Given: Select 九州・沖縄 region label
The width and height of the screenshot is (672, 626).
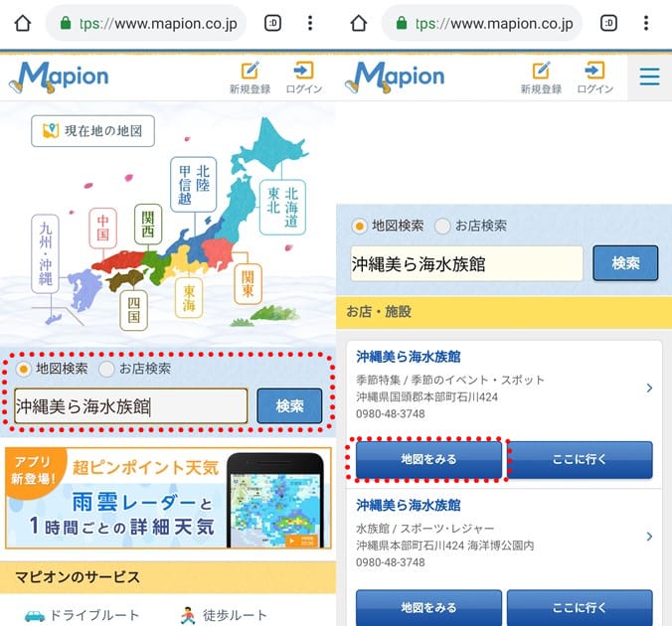Looking at the screenshot, I should point(45,253).
